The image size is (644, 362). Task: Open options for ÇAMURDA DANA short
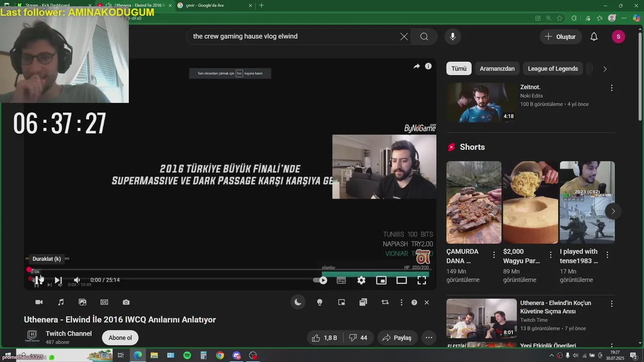point(494,255)
